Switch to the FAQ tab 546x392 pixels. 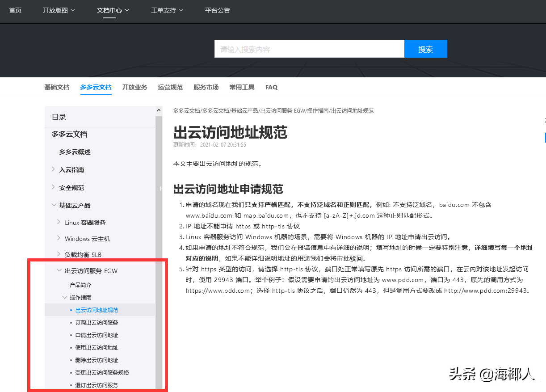click(271, 87)
